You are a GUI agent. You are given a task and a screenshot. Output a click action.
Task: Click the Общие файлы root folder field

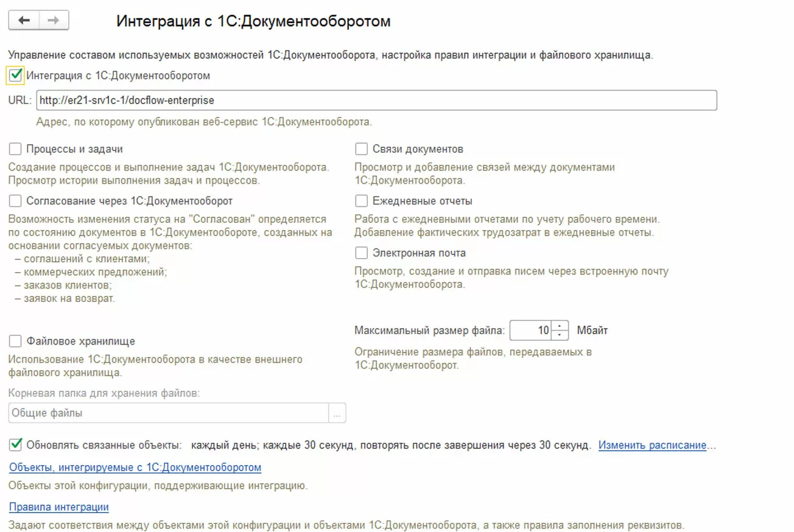169,413
